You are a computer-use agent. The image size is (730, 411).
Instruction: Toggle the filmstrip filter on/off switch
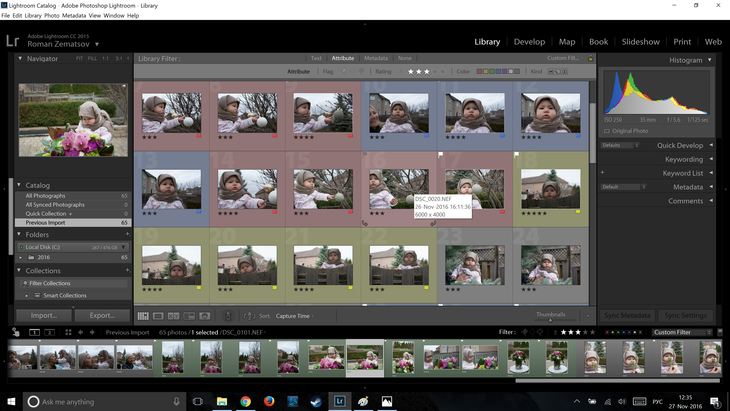coord(721,332)
